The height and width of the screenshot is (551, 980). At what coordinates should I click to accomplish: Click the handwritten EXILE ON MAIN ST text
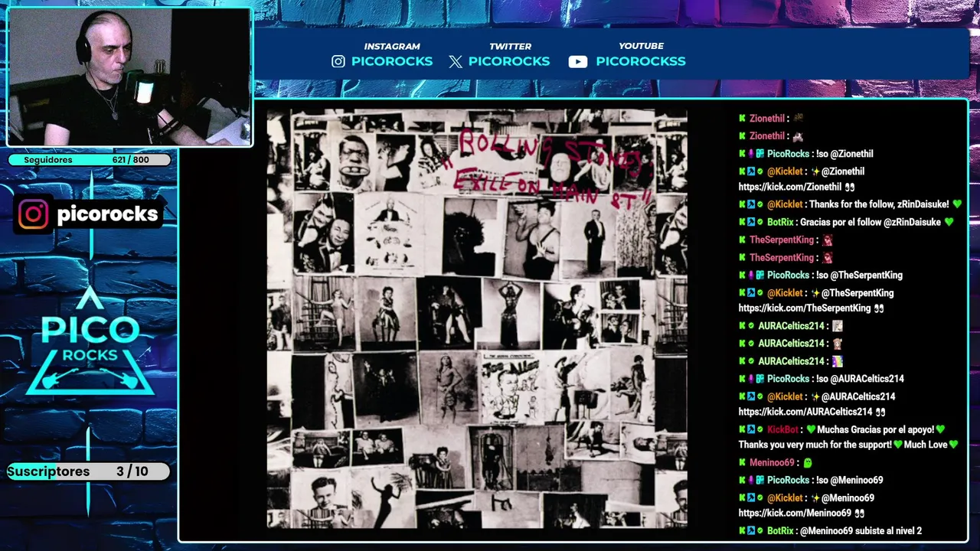553,190
